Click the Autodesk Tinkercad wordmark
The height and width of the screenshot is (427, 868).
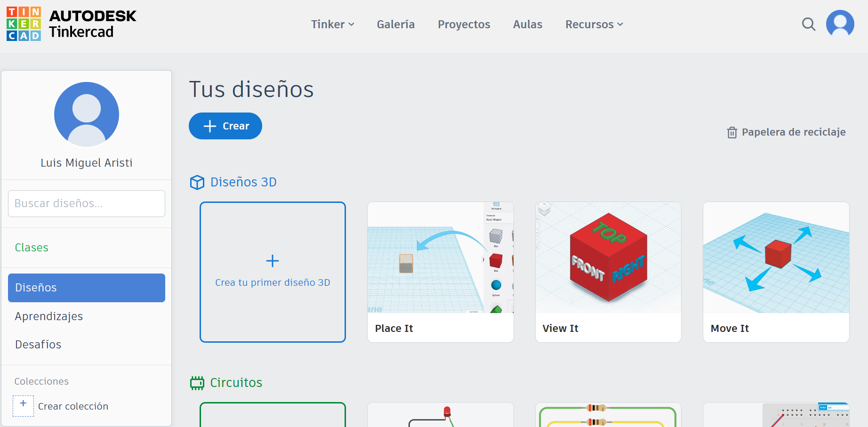(x=93, y=24)
